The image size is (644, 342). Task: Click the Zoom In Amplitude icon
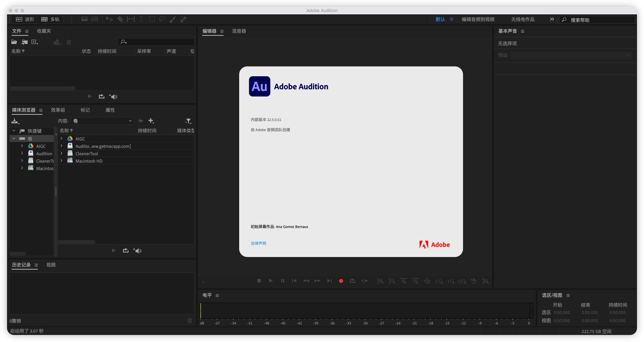(x=380, y=281)
